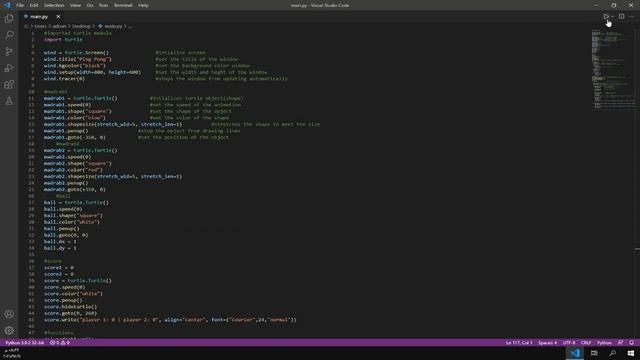Open the editor More Actions ellipsis
The width and height of the screenshot is (640, 360).
tap(631, 16)
